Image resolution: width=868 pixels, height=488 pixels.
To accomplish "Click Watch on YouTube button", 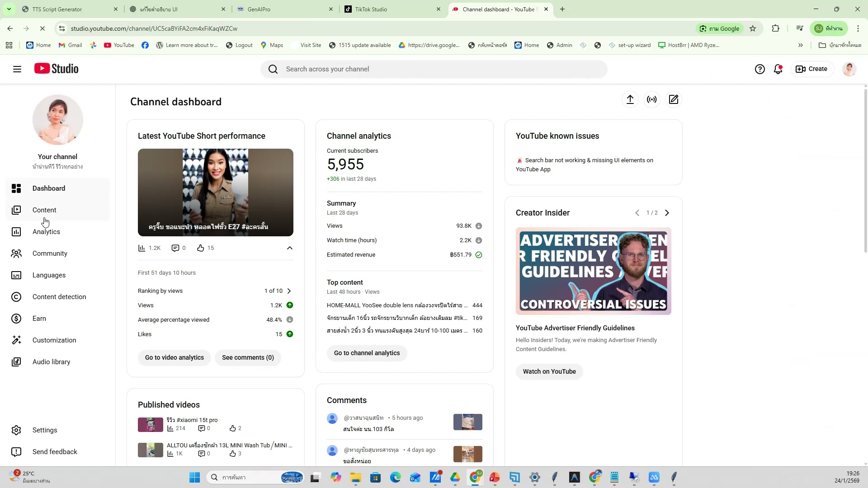I will point(549,372).
